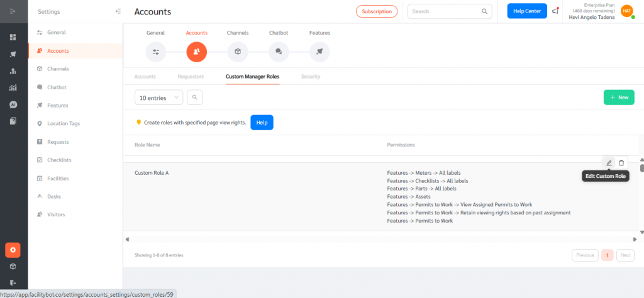
Task: Click the pencil Edit Custom Role icon
Action: 608,163
